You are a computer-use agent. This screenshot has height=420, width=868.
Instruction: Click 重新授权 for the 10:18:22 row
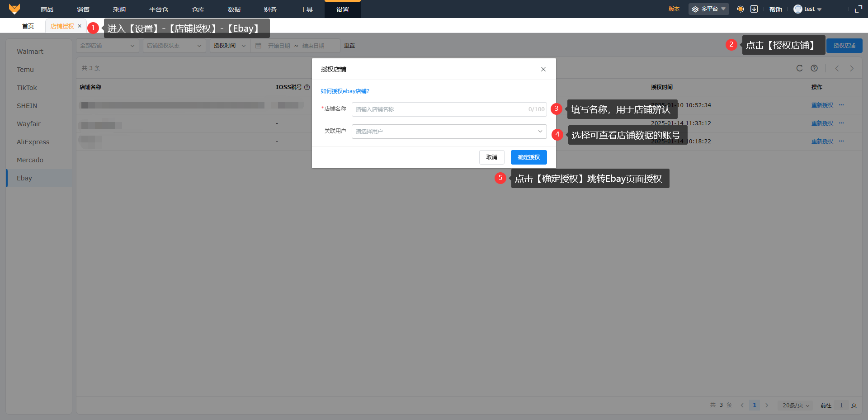click(822, 142)
